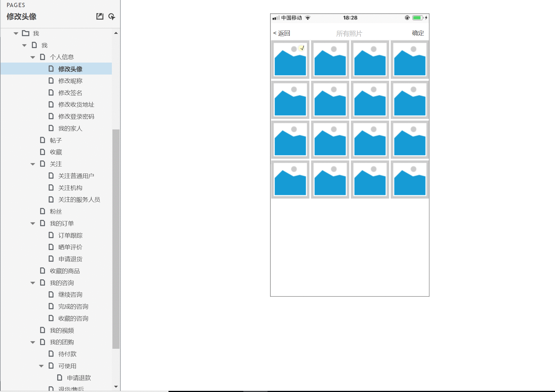Select the first photo in the second row
This screenshot has height=392, width=555.
(290, 100)
